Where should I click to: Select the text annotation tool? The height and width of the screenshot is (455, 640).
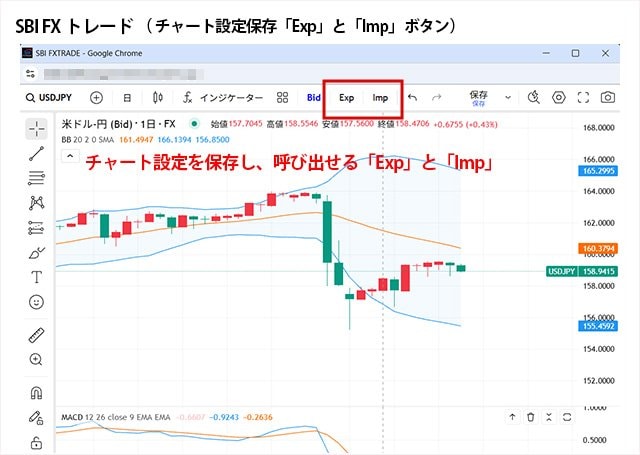tap(36, 277)
